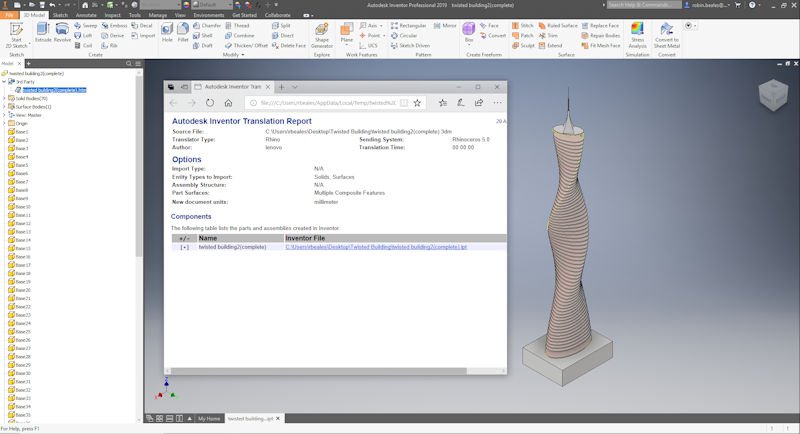Select the Mirror pattern tool

point(445,25)
